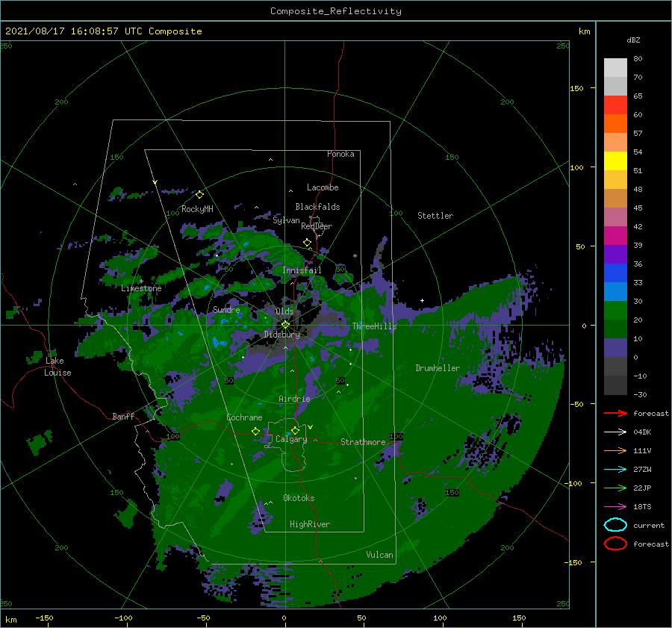Viewport: 672px width, 628px height.
Task: Select the 60 dBZ dark orange swatch
Action: pos(615,123)
